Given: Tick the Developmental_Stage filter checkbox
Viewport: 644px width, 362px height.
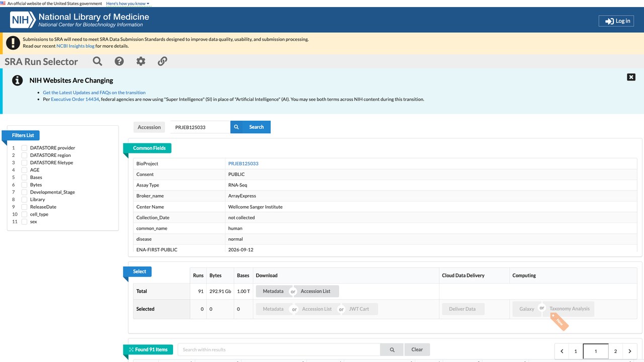Looking at the screenshot, I should 24,192.
